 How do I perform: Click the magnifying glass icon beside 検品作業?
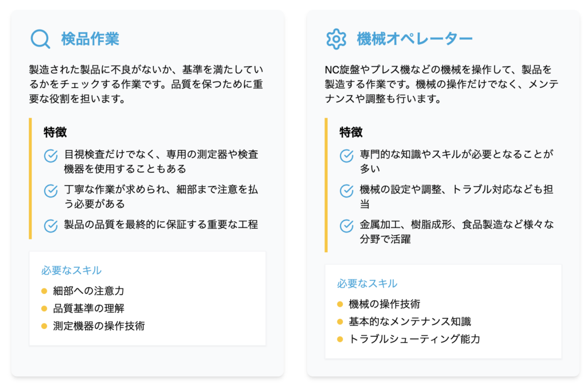coord(40,39)
